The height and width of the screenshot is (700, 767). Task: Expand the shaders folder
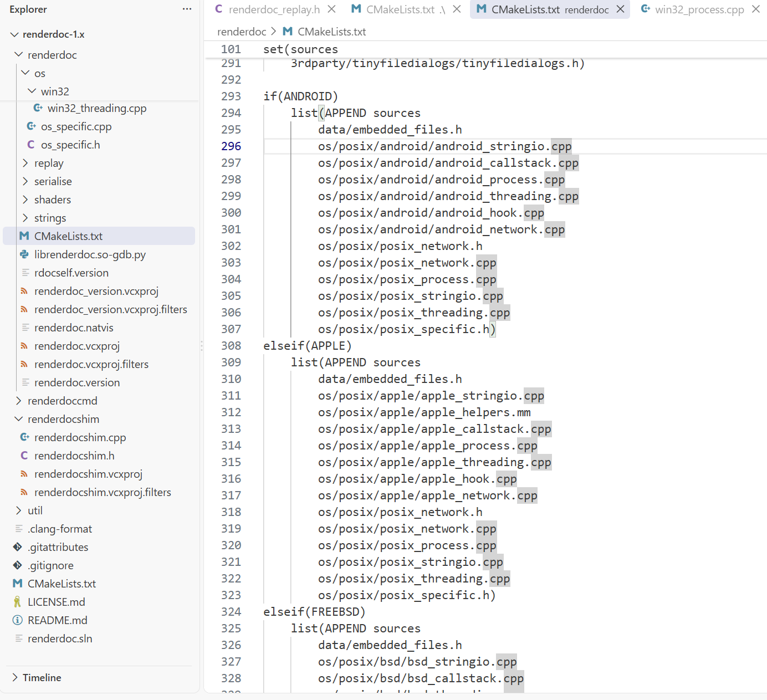[25, 200]
